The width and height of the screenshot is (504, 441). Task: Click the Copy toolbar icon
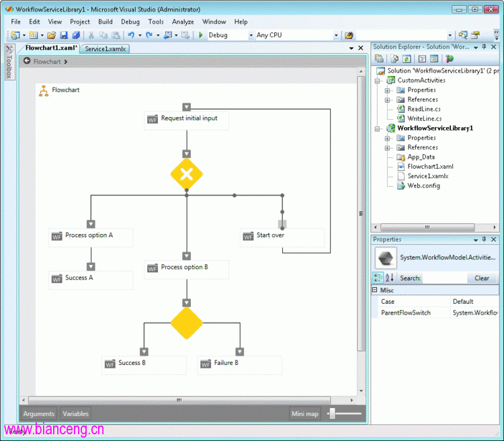click(x=103, y=35)
